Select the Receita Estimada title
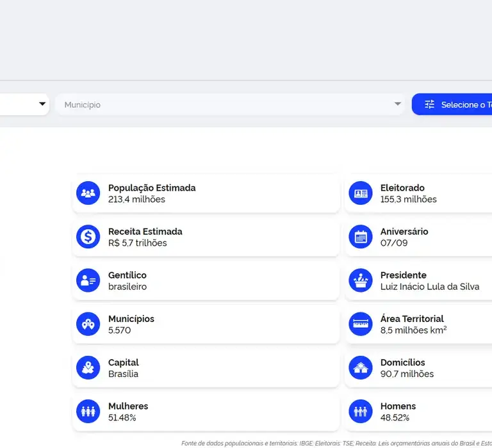Image resolution: width=492 pixels, height=448 pixels. [x=145, y=232]
